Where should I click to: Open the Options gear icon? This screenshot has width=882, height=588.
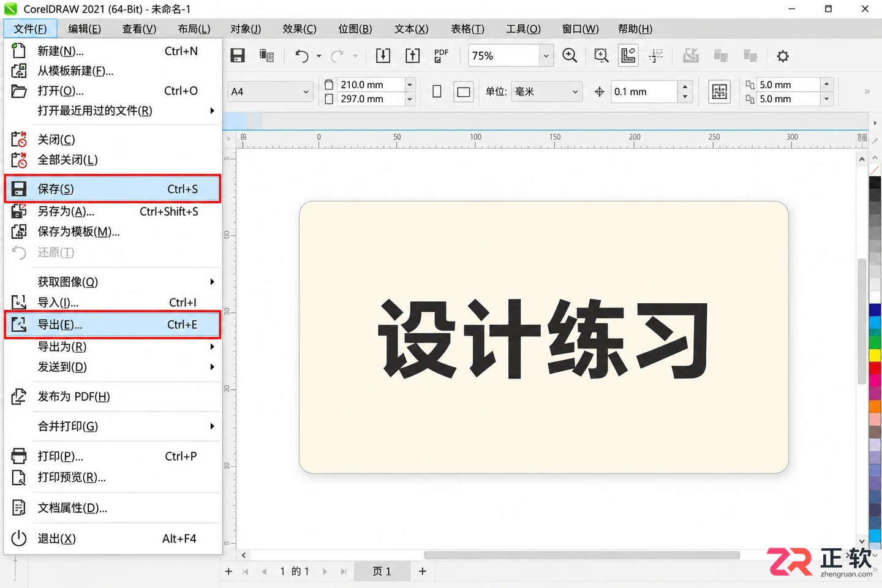tap(783, 56)
